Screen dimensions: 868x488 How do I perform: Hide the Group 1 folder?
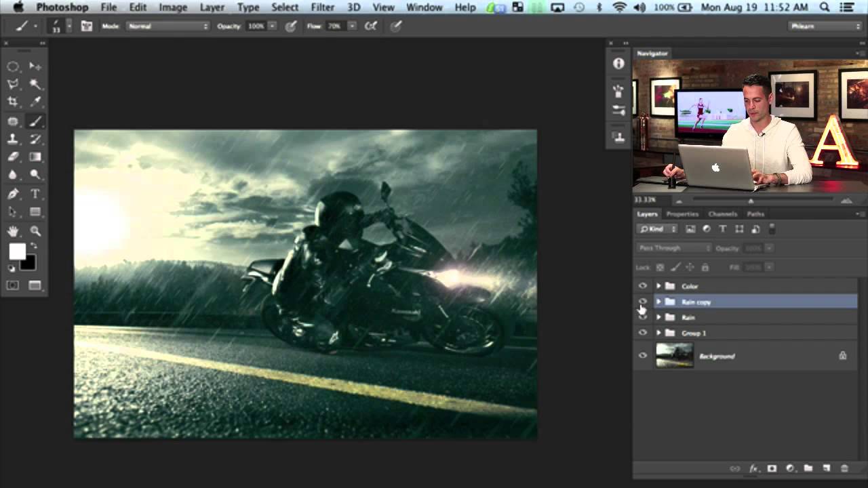pyautogui.click(x=643, y=333)
